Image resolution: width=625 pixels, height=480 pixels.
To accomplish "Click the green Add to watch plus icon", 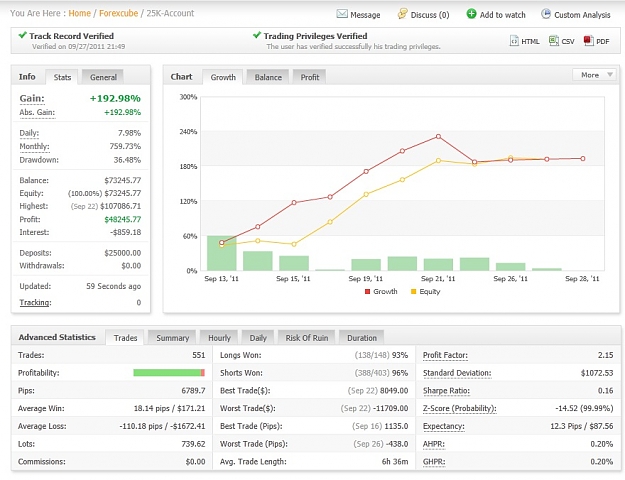I will (471, 14).
